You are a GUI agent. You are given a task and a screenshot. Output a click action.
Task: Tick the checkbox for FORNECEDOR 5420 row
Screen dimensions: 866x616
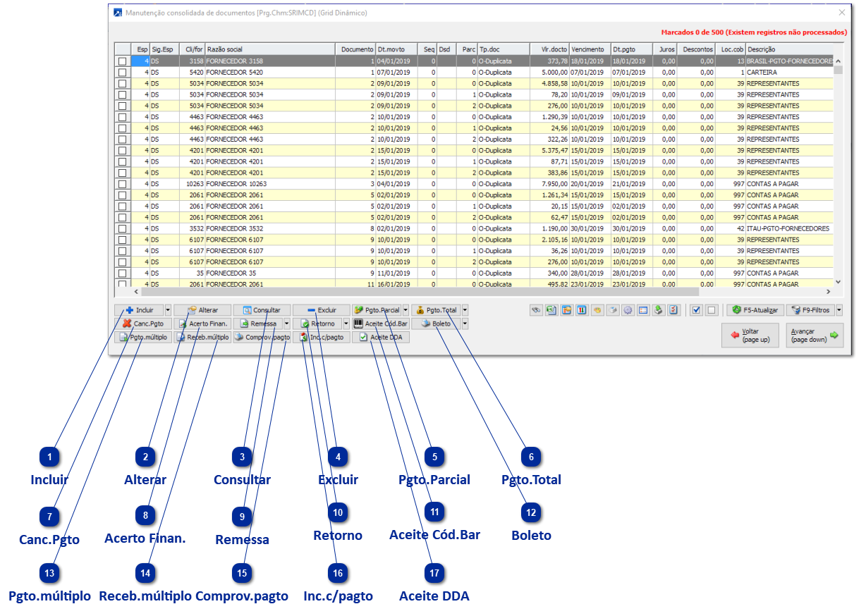pos(123,73)
